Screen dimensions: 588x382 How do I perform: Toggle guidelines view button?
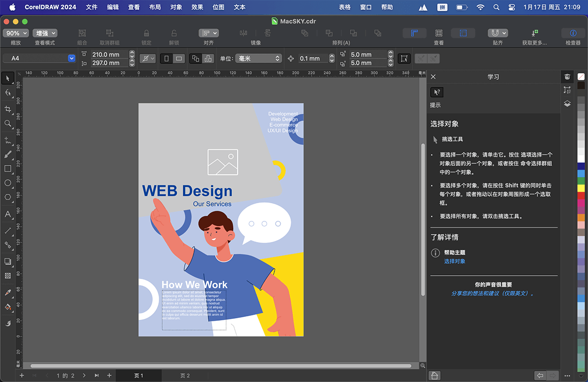(463, 33)
